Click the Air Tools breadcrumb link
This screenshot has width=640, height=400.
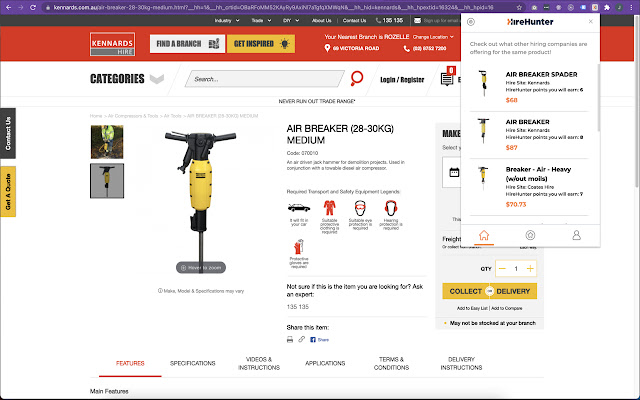(172, 116)
